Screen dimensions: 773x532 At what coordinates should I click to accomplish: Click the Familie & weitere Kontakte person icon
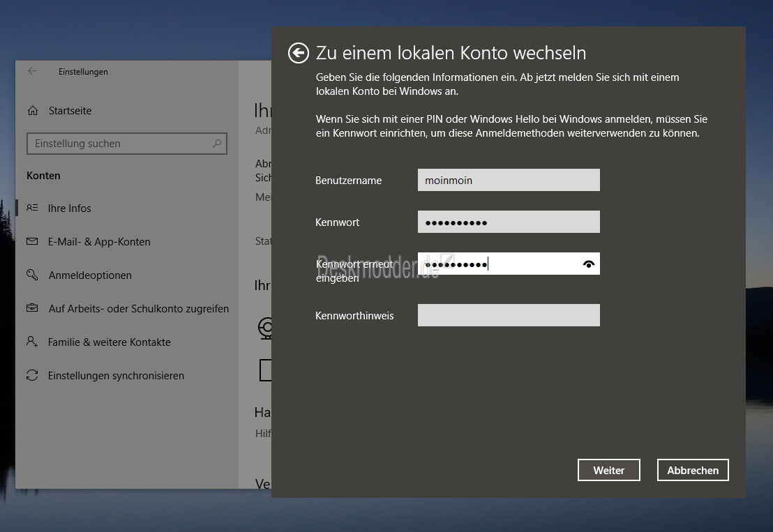pyautogui.click(x=32, y=342)
